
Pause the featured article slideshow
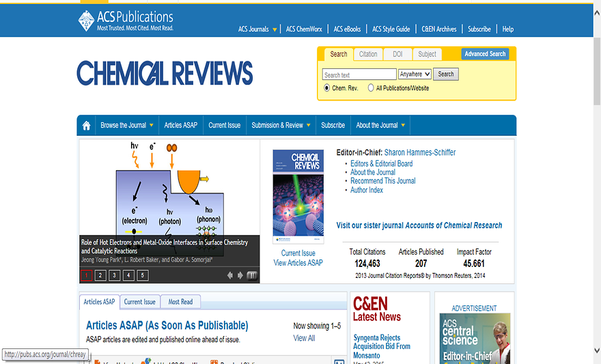[252, 275]
